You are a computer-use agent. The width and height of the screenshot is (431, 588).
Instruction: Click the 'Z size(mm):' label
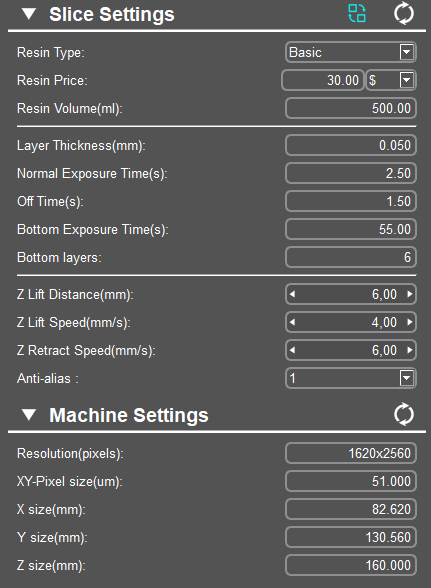tap(51, 566)
